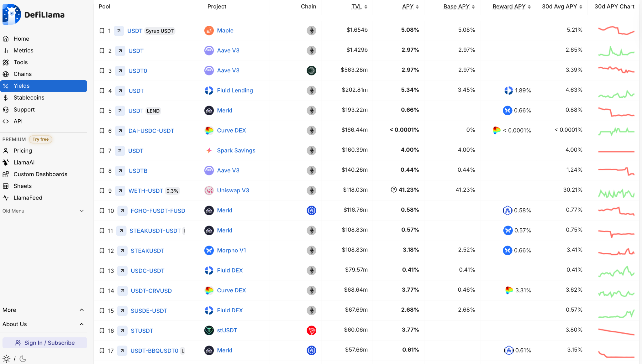Click the question mark icon beside 41.23% APY

pyautogui.click(x=393, y=190)
